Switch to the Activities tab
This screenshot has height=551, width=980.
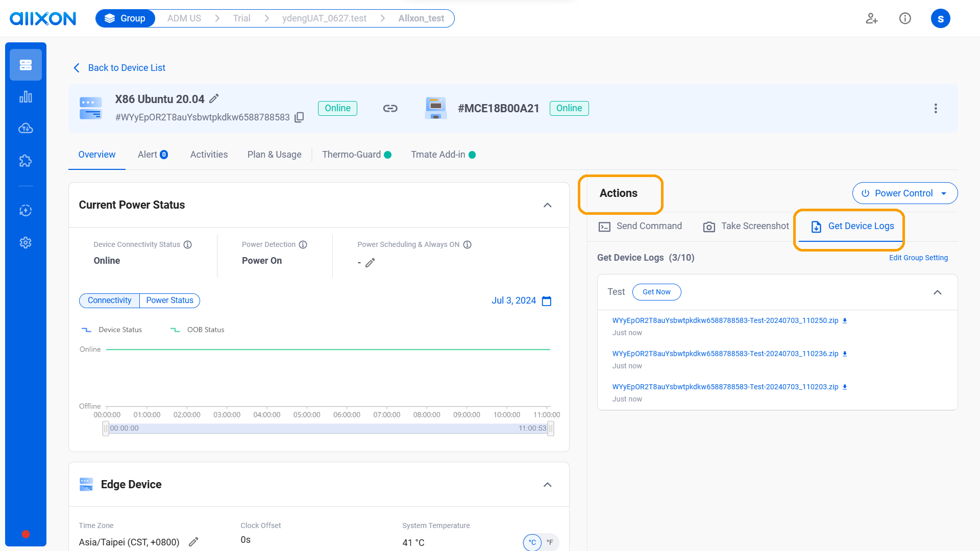(209, 155)
